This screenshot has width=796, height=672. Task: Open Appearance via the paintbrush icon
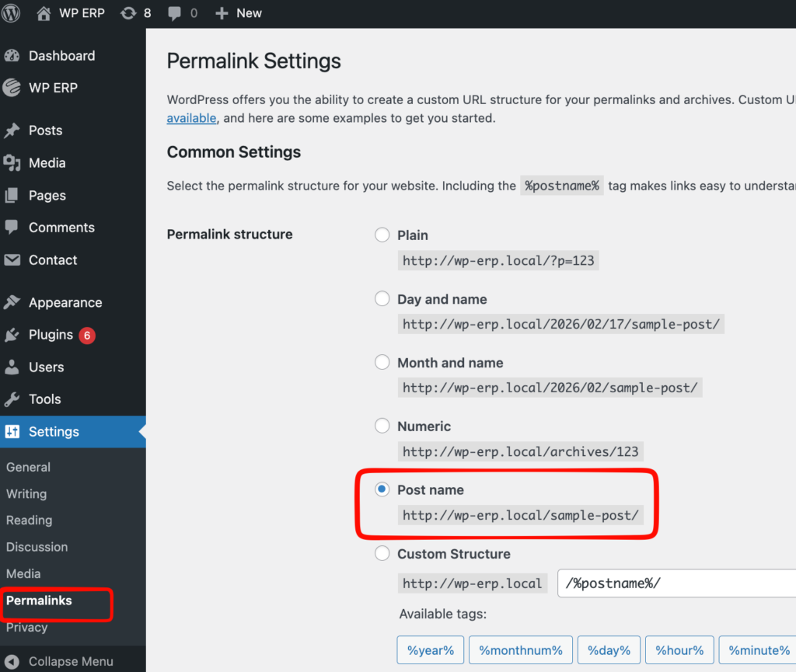pos(12,303)
